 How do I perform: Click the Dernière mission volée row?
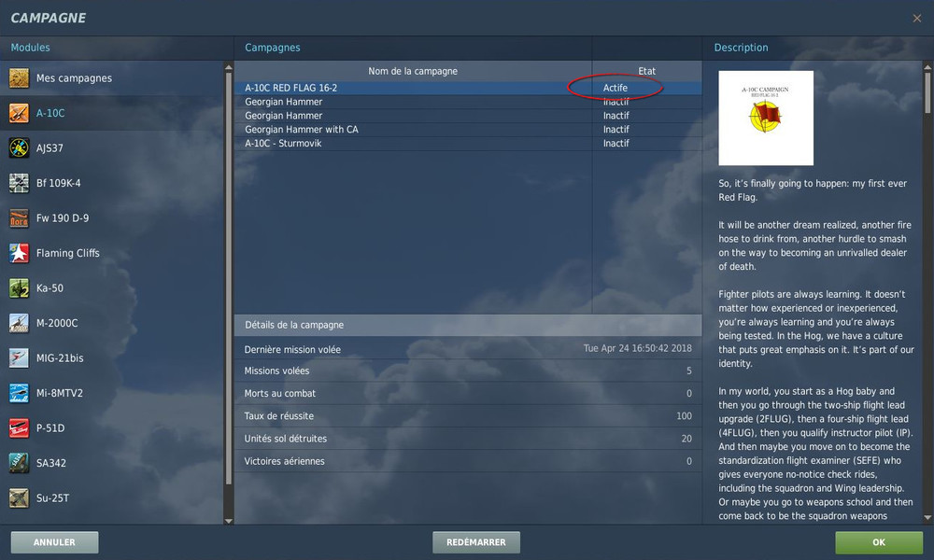pyautogui.click(x=468, y=349)
